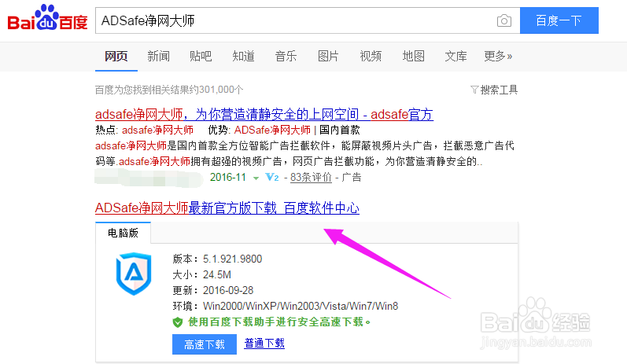Switch to the 图片 tab
This screenshot has height=364, width=627.
click(x=328, y=56)
